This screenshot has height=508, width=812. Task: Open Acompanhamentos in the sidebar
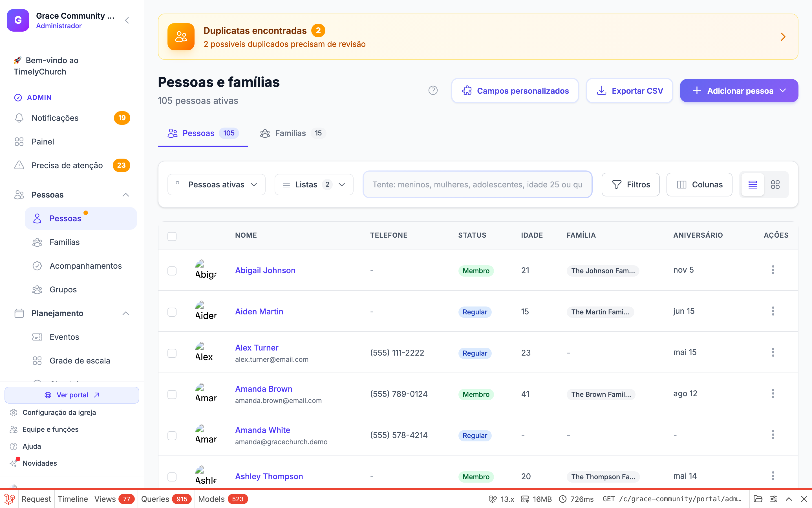(81, 266)
